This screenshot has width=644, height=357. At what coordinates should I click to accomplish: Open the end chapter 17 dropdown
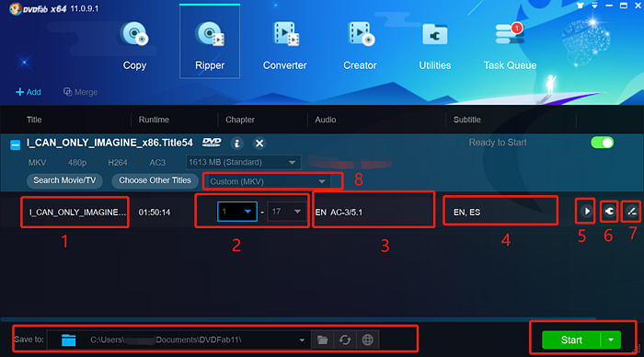[x=287, y=212]
